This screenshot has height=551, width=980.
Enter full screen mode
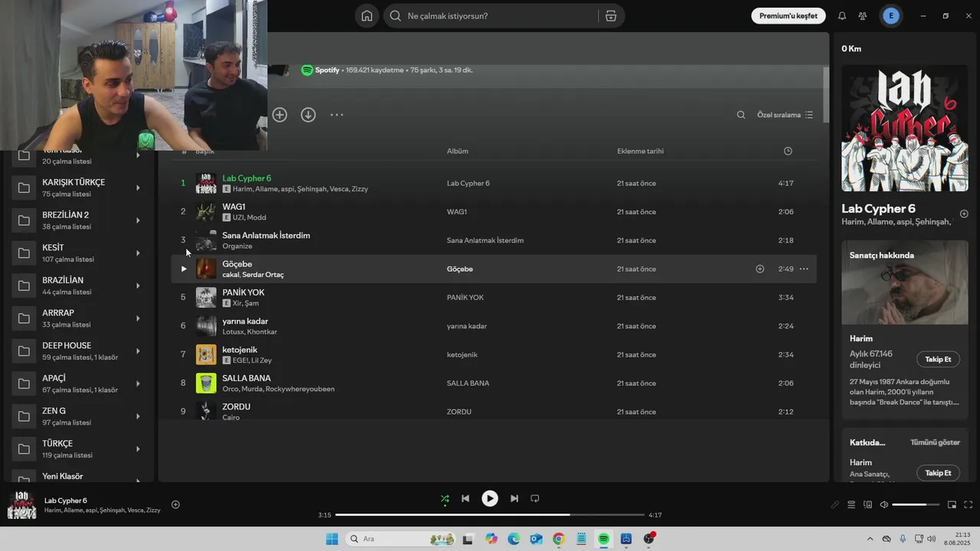click(968, 504)
